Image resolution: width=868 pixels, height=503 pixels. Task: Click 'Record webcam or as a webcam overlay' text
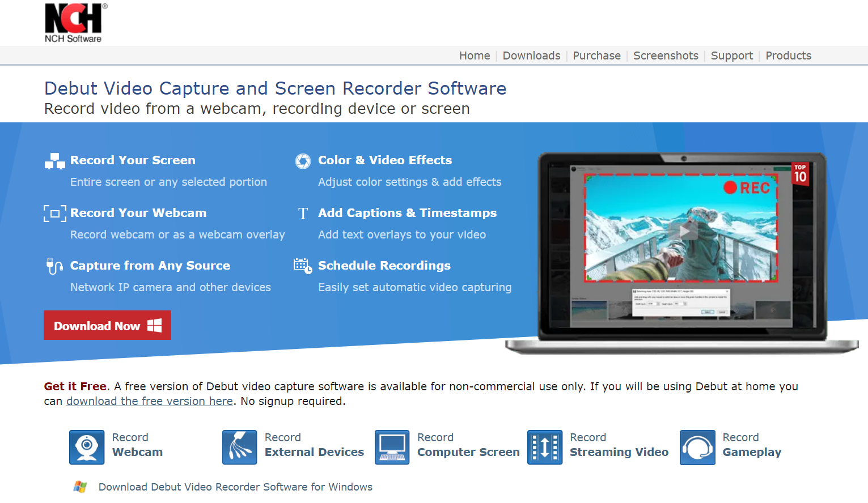177,235
